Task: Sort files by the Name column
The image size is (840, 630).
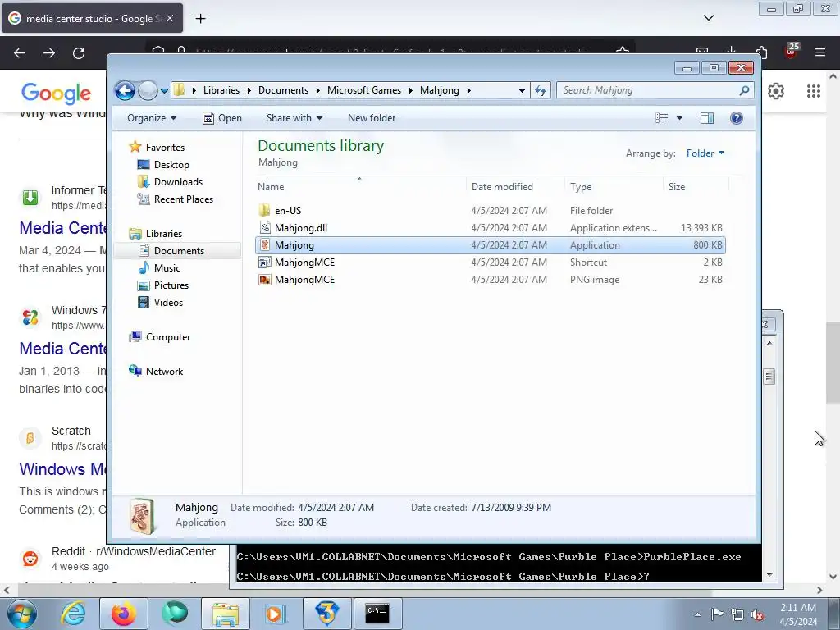Action: point(360,187)
